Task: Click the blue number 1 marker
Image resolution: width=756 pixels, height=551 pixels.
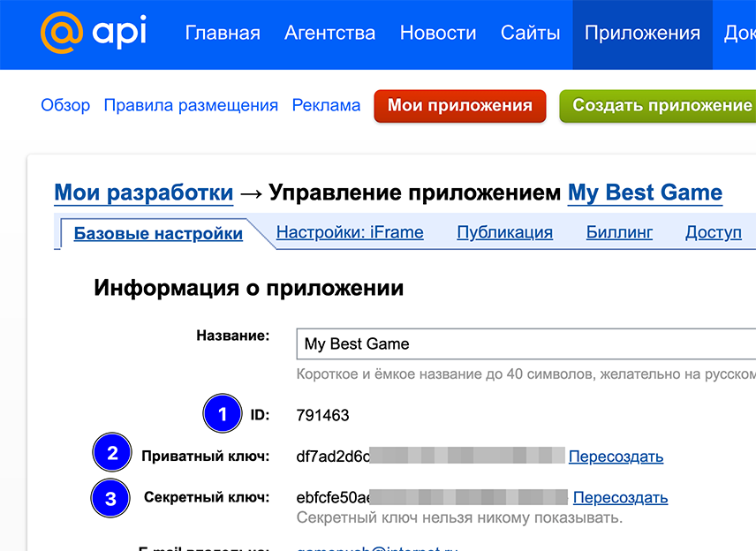Action: click(x=223, y=414)
